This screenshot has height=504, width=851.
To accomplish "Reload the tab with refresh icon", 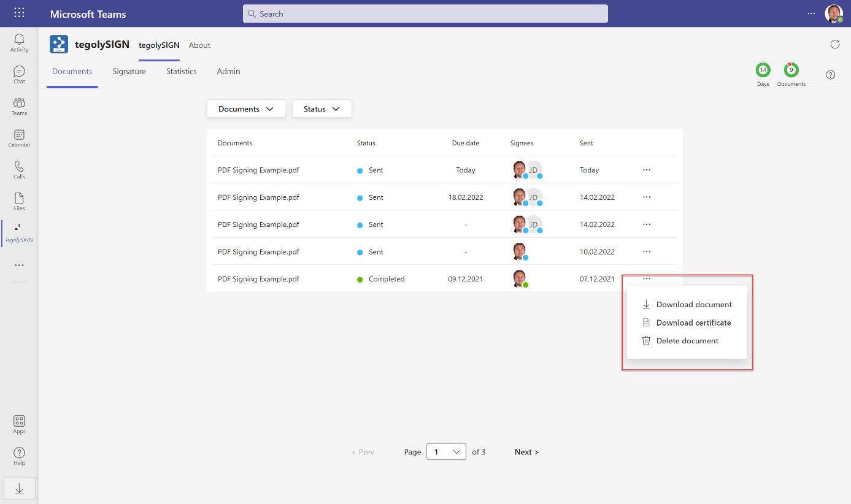I will click(x=834, y=44).
